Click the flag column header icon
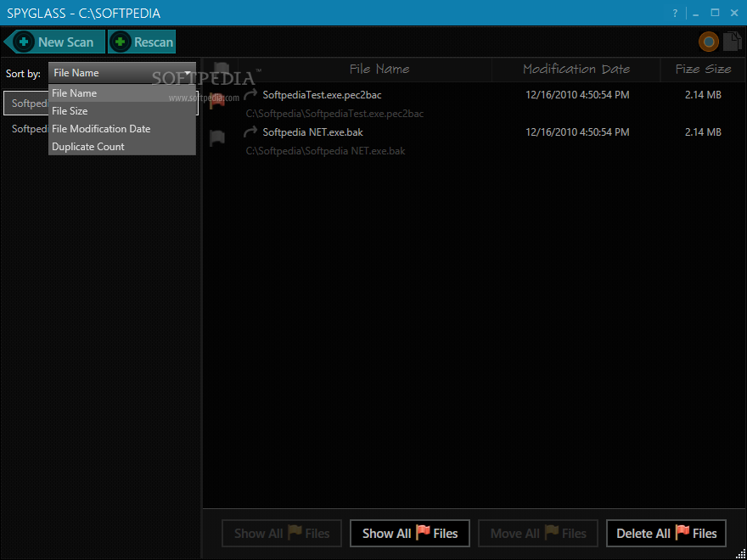This screenshot has height=560, width=747. pos(221,70)
